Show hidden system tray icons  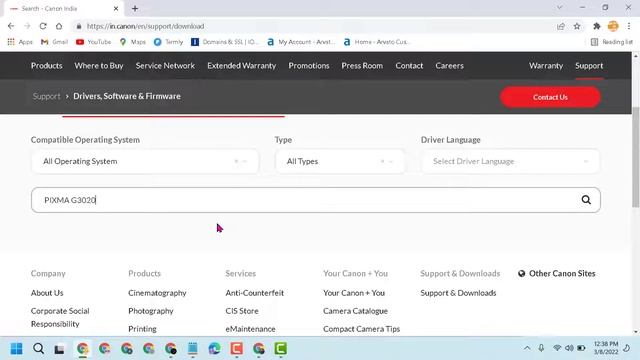(527, 348)
